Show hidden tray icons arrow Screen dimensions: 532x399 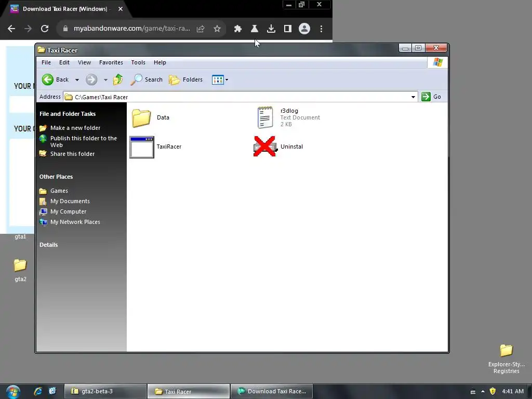[x=483, y=392]
